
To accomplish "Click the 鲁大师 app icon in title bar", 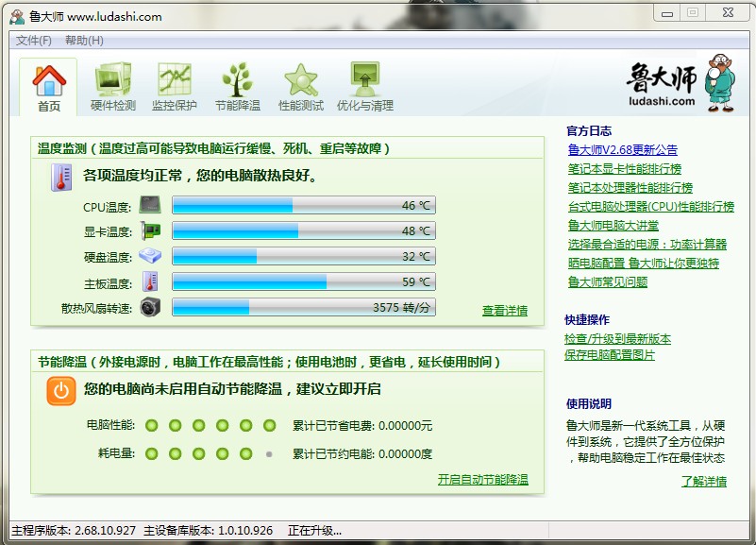I will tap(17, 17).
